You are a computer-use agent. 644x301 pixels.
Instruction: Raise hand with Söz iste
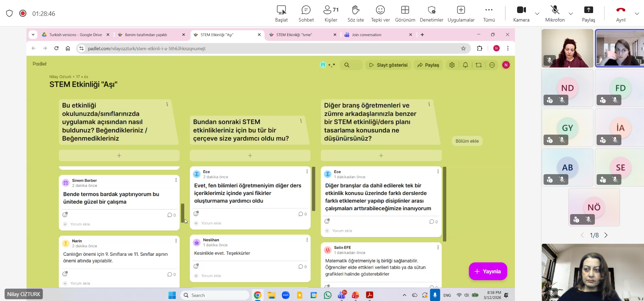click(x=355, y=13)
